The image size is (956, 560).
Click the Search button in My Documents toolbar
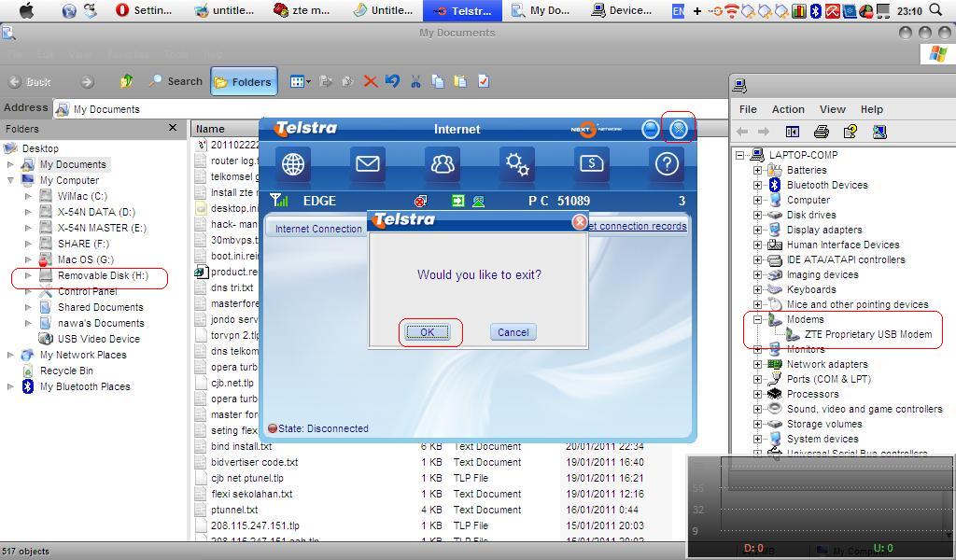click(x=176, y=81)
